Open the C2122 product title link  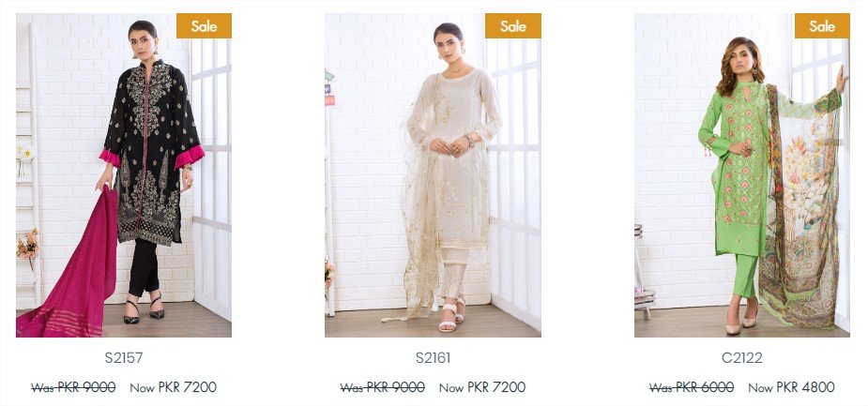(741, 358)
